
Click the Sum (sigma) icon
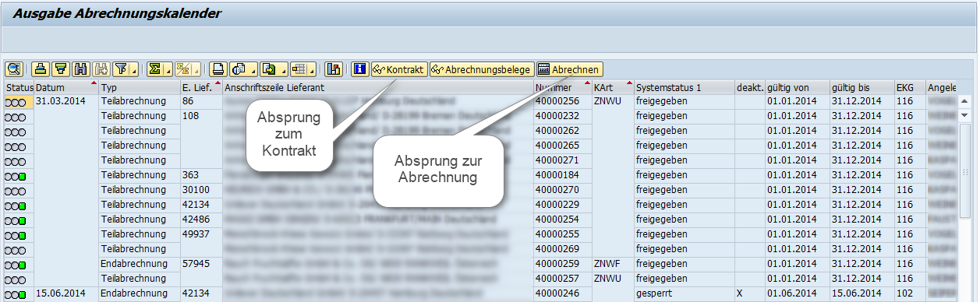tap(155, 69)
